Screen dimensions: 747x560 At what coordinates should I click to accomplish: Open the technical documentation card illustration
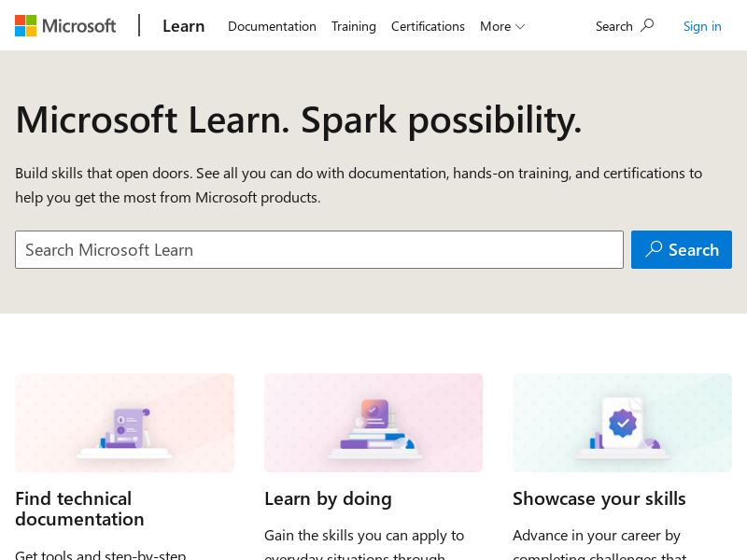point(125,423)
